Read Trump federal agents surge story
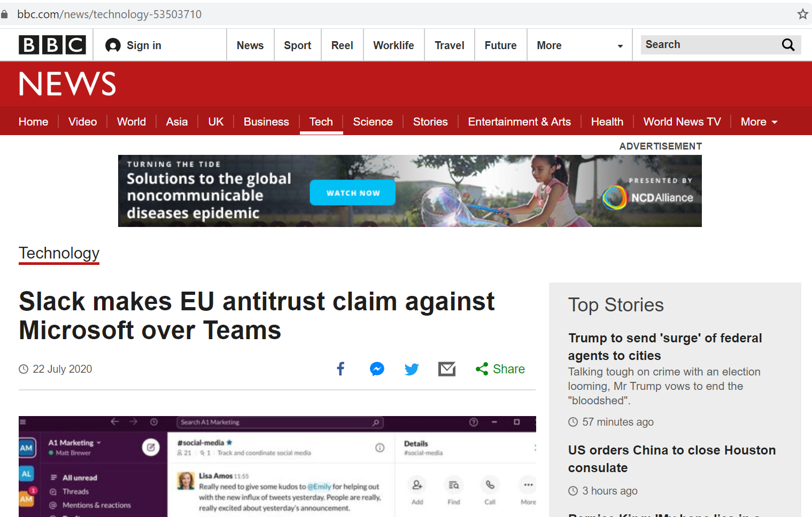The image size is (812, 517). [664, 347]
